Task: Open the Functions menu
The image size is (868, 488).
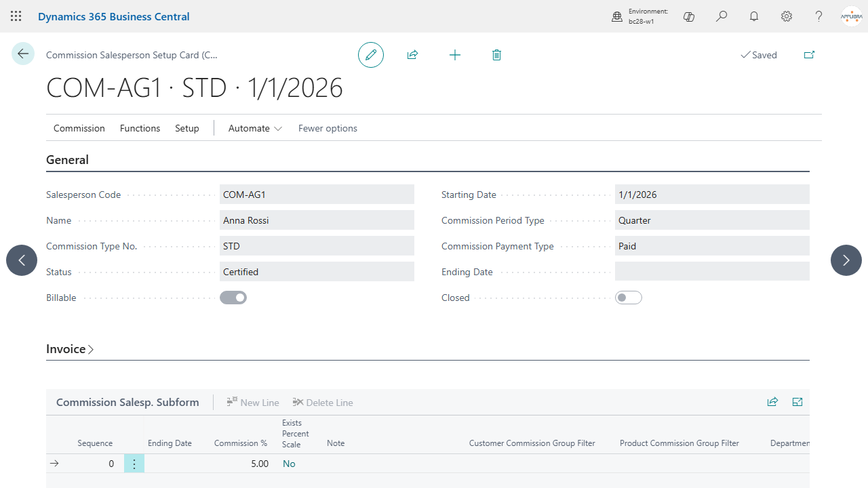Action: [140, 128]
